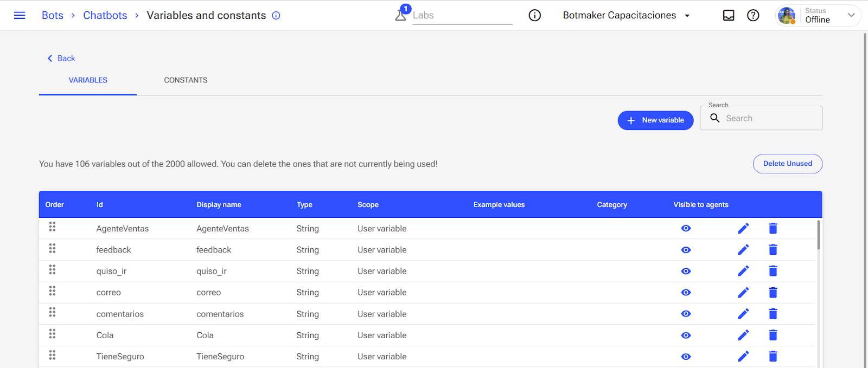The width and height of the screenshot is (868, 368).
Task: Edit the comentarios variable
Action: click(x=743, y=314)
